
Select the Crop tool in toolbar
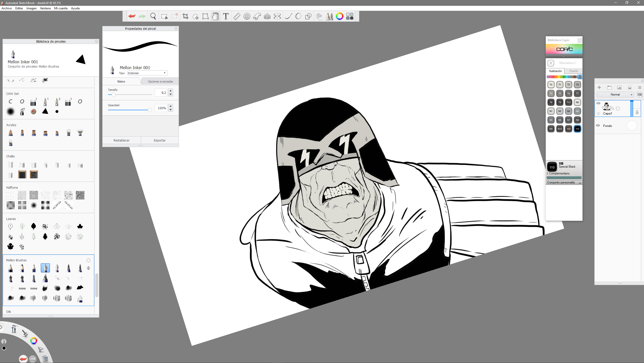click(185, 16)
